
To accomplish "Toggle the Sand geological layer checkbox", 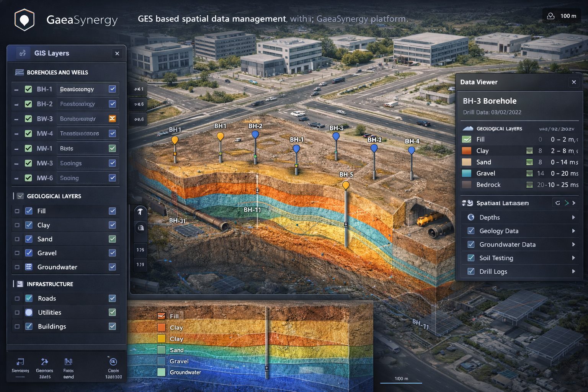I will click(29, 239).
